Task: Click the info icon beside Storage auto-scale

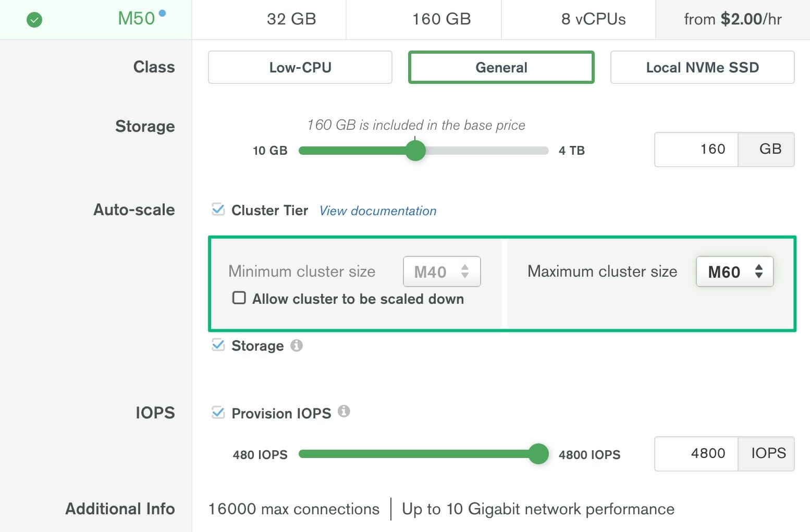Action: pos(297,345)
